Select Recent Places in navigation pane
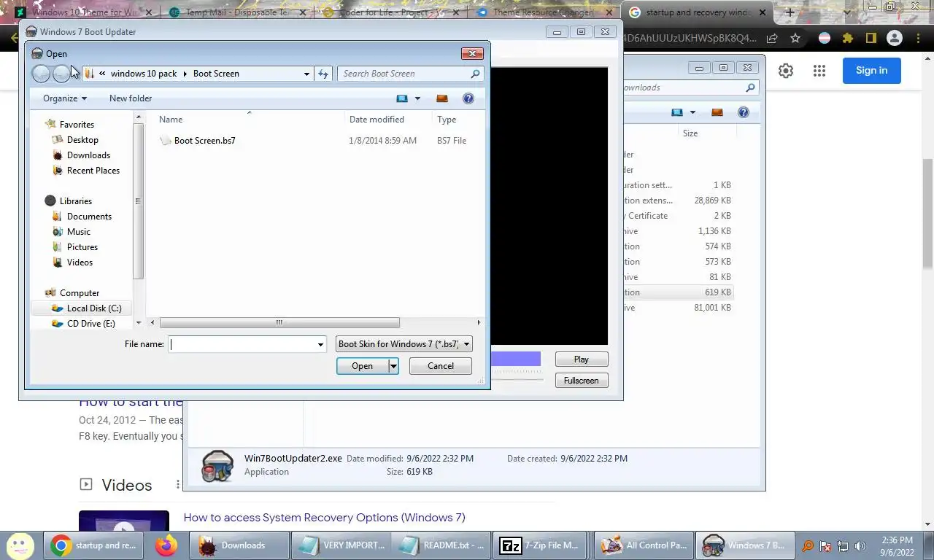This screenshot has height=560, width=934. [x=93, y=170]
